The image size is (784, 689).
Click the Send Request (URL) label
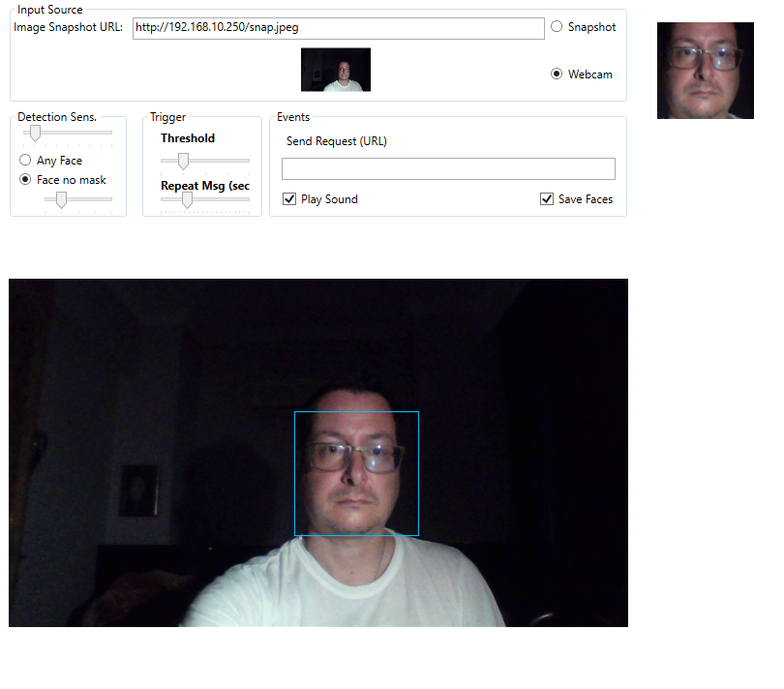point(336,141)
